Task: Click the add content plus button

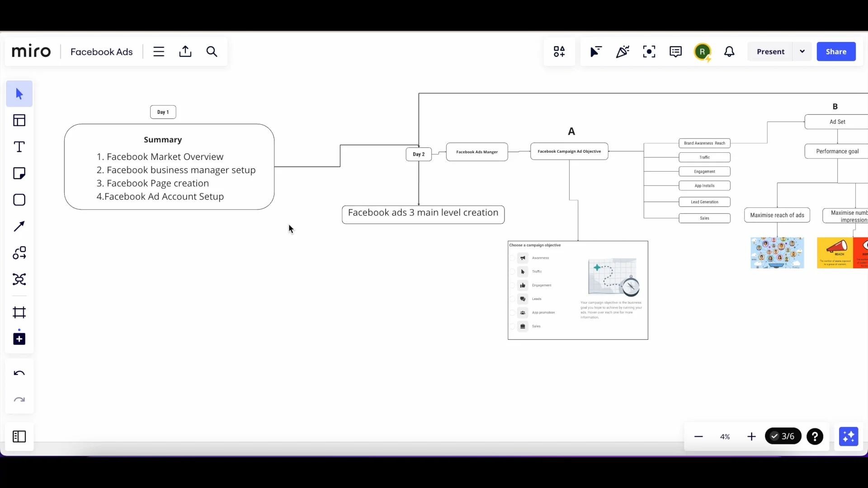Action: 19,338
